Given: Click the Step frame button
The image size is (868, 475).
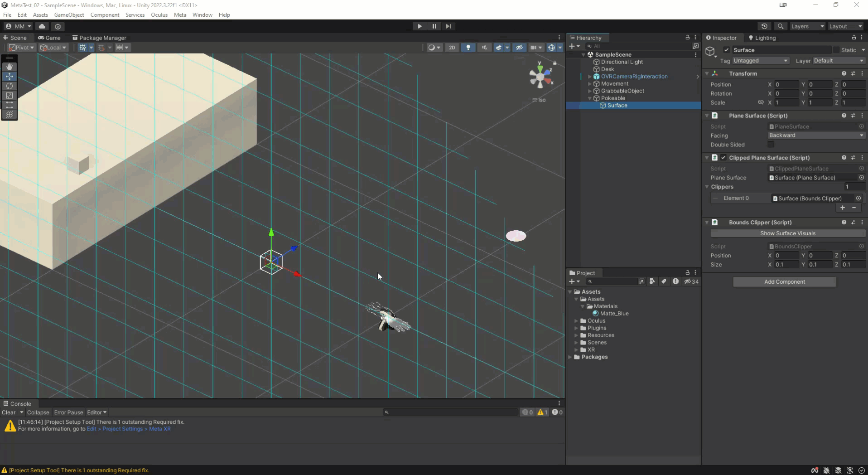Looking at the screenshot, I should 448,26.
